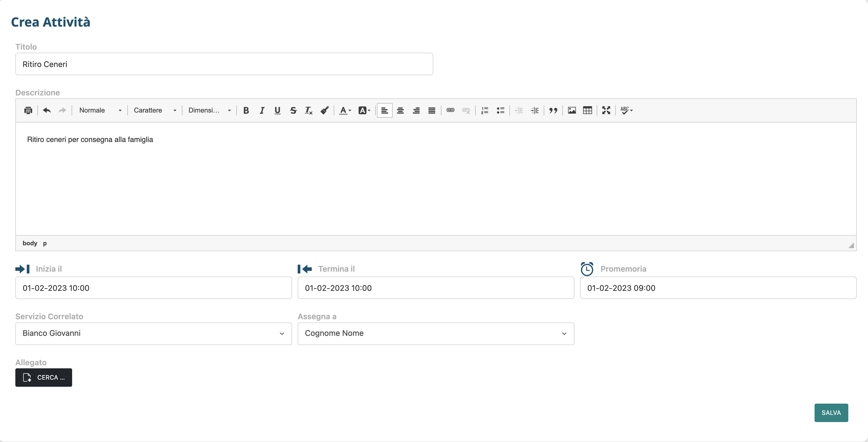This screenshot has height=442, width=868.
Task: Click the Titolo input field
Action: 224,64
